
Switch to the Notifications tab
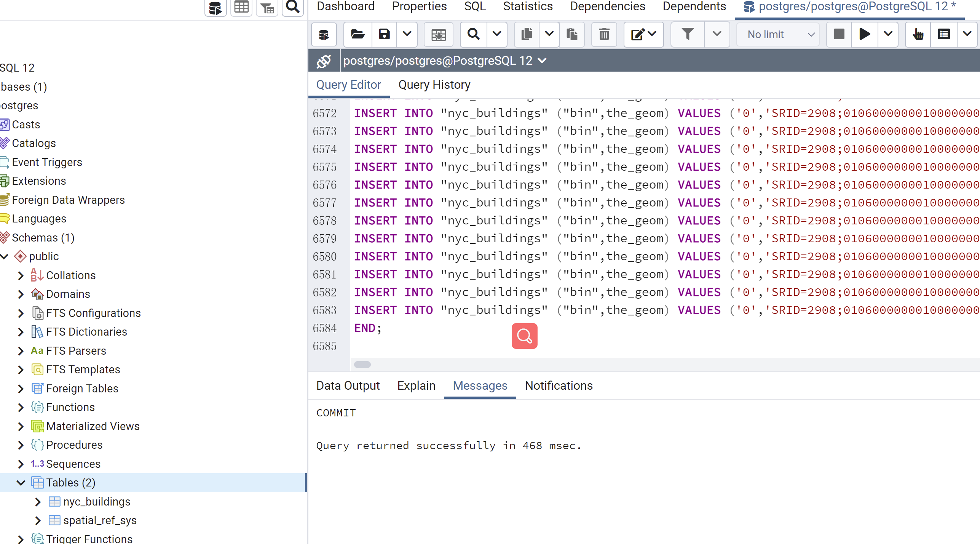pyautogui.click(x=559, y=386)
